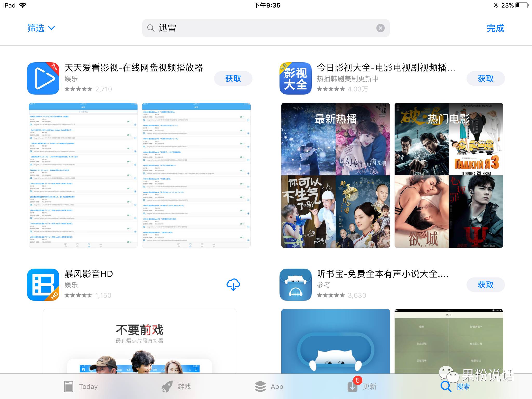This screenshot has height=399, width=532.
Task: Open the 天天爱看影视 app icon
Action: coord(43,78)
